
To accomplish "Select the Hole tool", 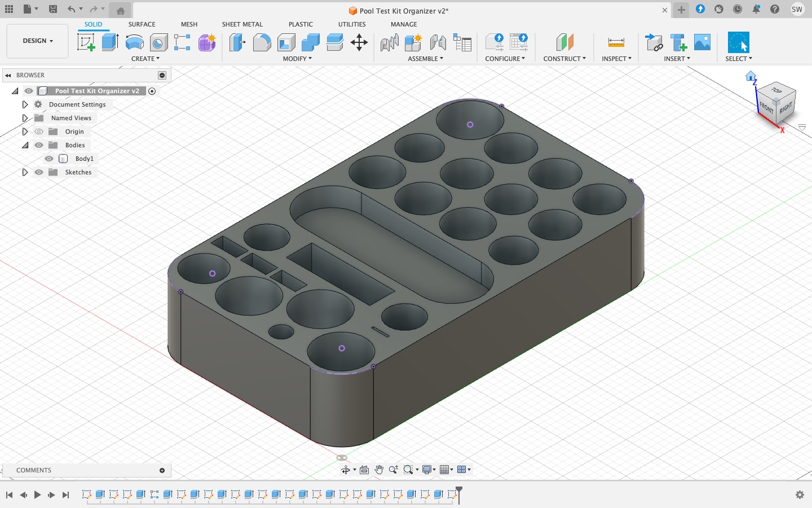I will tap(158, 42).
